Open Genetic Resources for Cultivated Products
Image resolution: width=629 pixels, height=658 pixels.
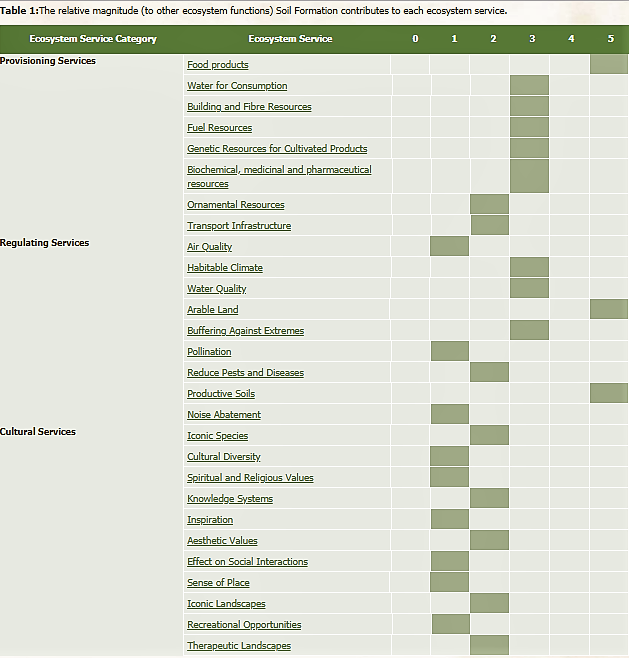277,149
